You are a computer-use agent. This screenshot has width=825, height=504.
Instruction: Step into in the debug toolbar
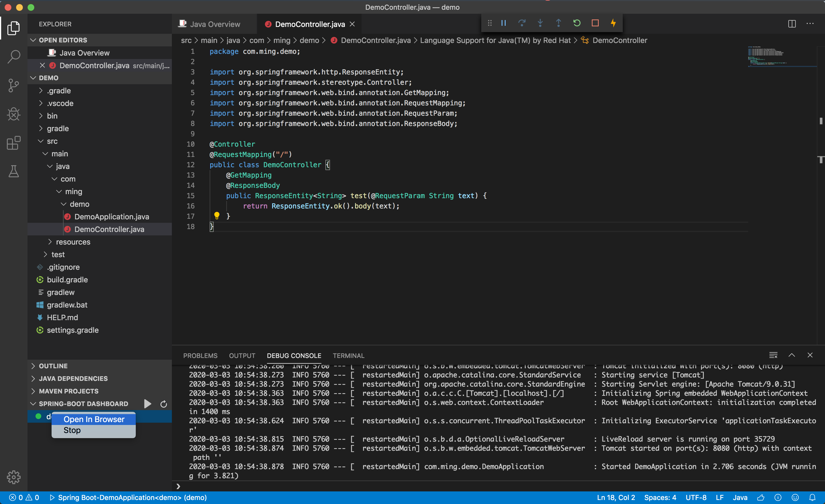coord(540,23)
